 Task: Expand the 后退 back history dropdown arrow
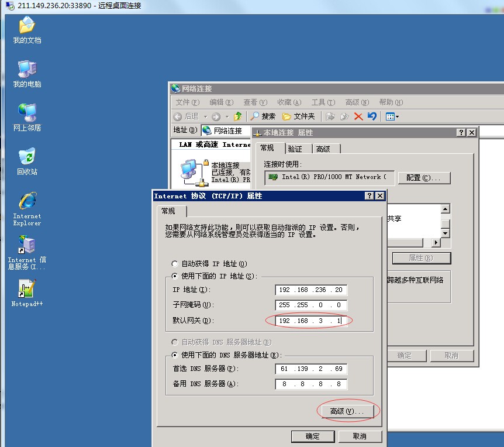pyautogui.click(x=205, y=116)
